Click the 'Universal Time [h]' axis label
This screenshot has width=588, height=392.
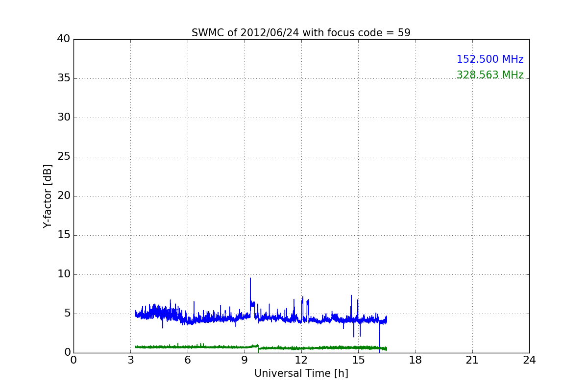coord(301,373)
